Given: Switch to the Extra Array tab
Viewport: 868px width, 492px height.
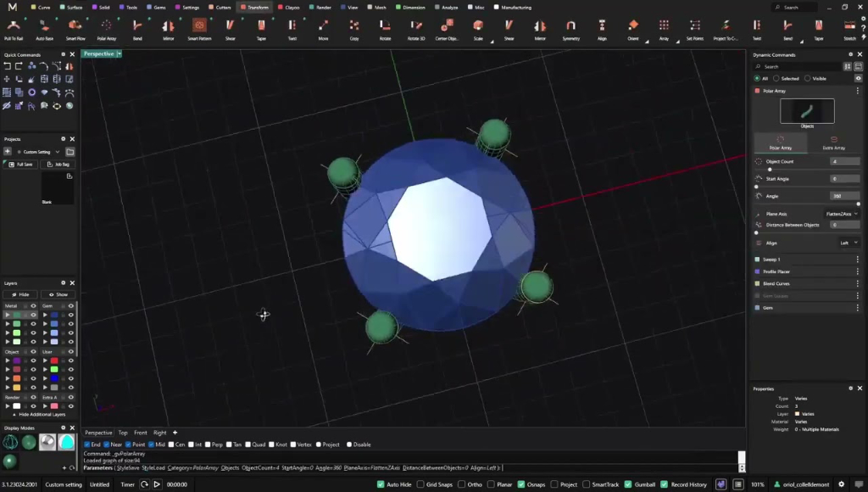Looking at the screenshot, I should [x=834, y=143].
